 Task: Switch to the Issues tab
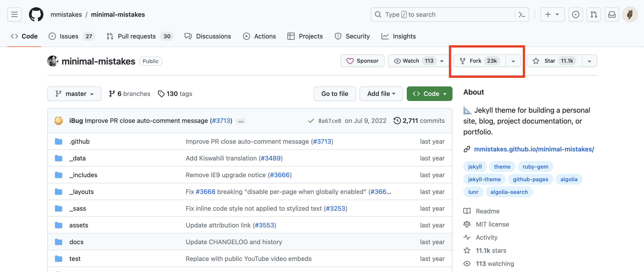[x=72, y=36]
